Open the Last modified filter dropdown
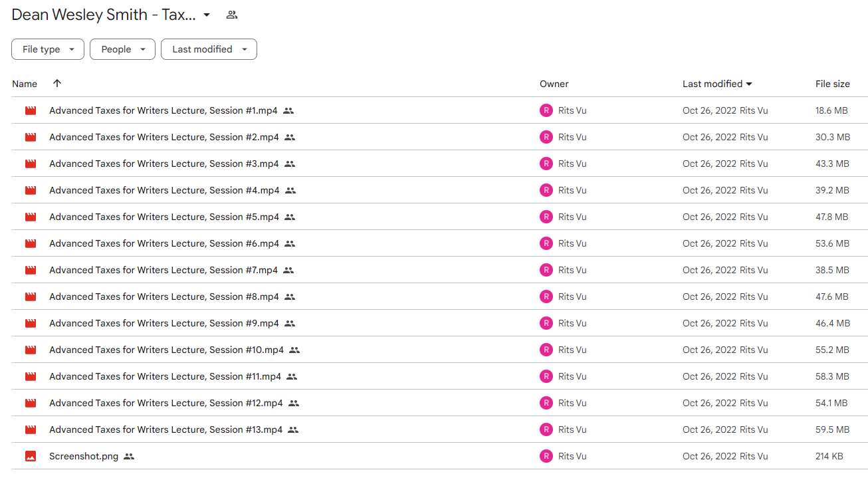This screenshot has height=484, width=868. 209,49
